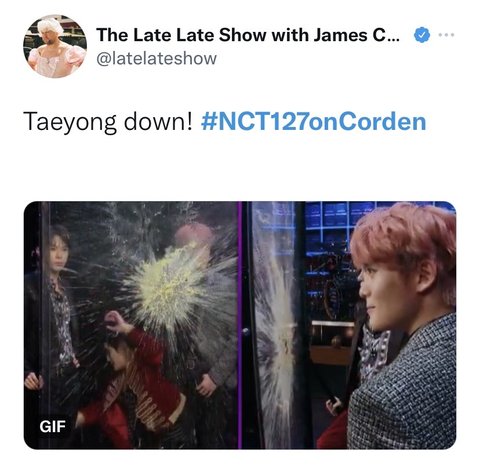Image resolution: width=480 pixels, height=471 pixels.
Task: Open the #NCT127onCorden hashtag
Action: click(313, 121)
